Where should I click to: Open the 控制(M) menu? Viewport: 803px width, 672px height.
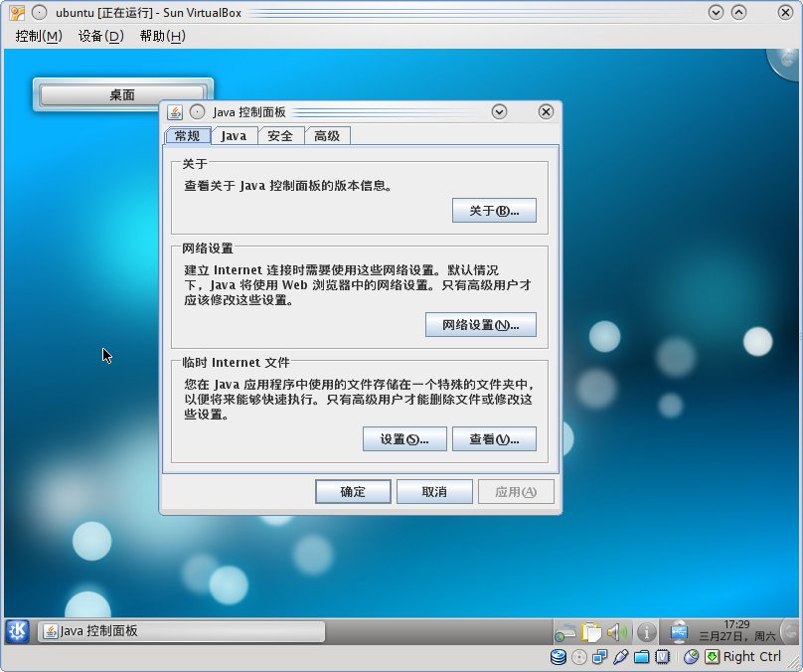(x=39, y=37)
